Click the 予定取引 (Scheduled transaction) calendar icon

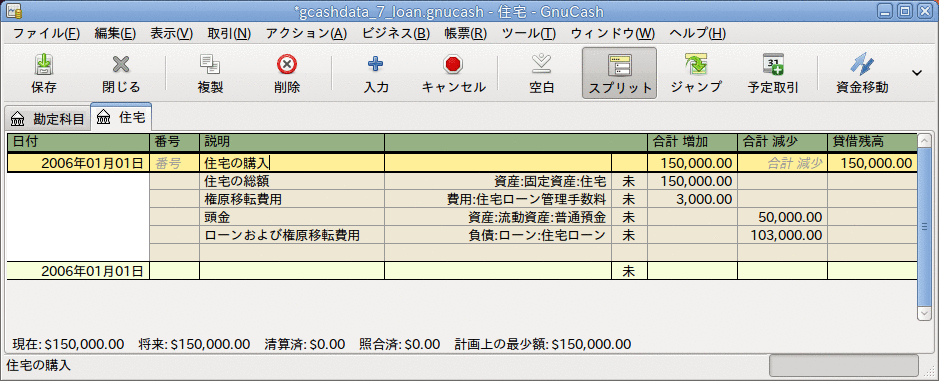point(773,64)
